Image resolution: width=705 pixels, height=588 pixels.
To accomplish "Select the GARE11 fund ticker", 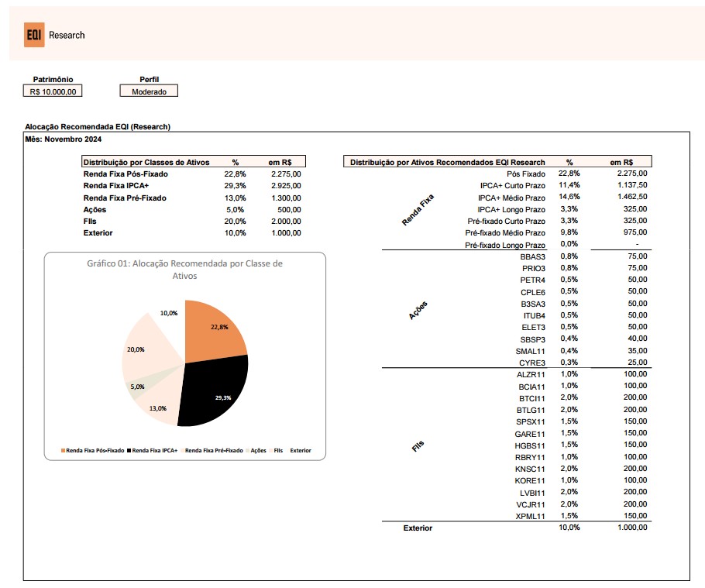I will click(530, 434).
